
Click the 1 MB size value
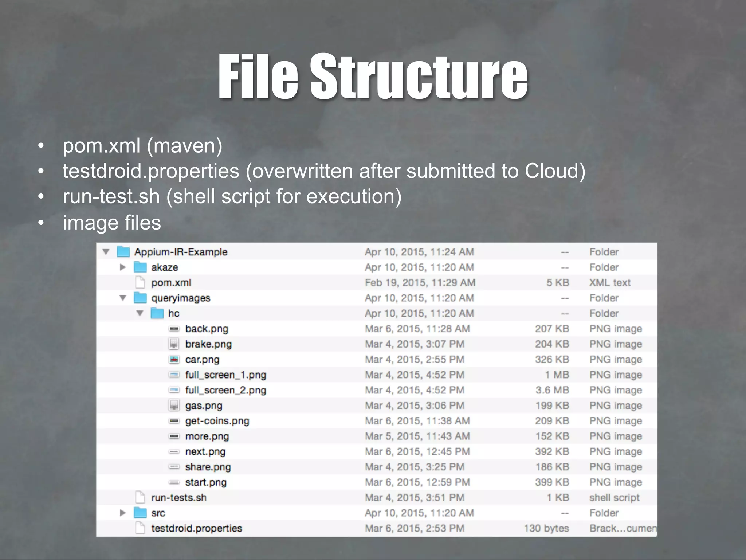557,375
